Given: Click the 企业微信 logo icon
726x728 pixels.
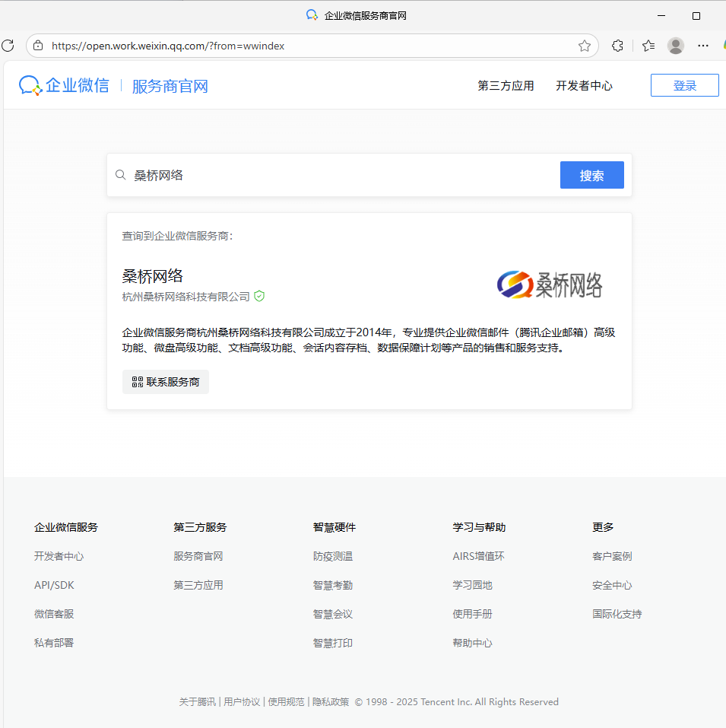Looking at the screenshot, I should point(30,85).
